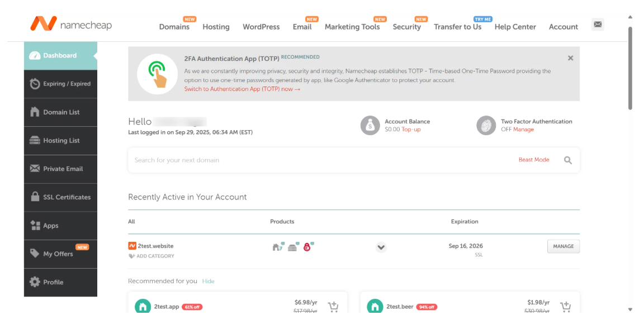Click the 61% off badge
This screenshot has height=334, width=644.
[192, 307]
